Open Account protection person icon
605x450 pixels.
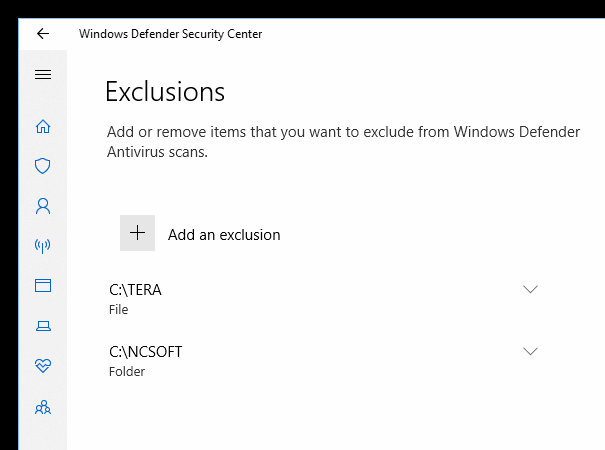coord(42,206)
